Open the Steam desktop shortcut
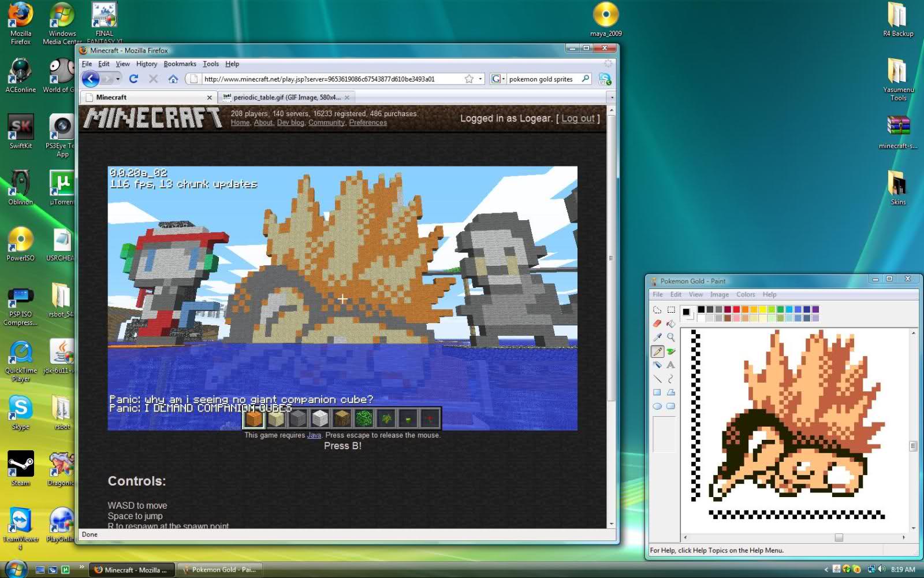924x578 pixels. pyautogui.click(x=20, y=468)
